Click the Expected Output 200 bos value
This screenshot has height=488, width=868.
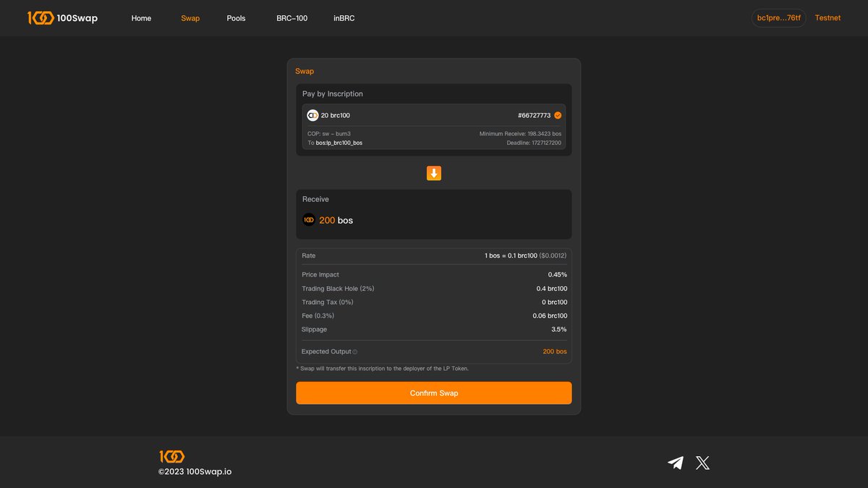(x=555, y=352)
